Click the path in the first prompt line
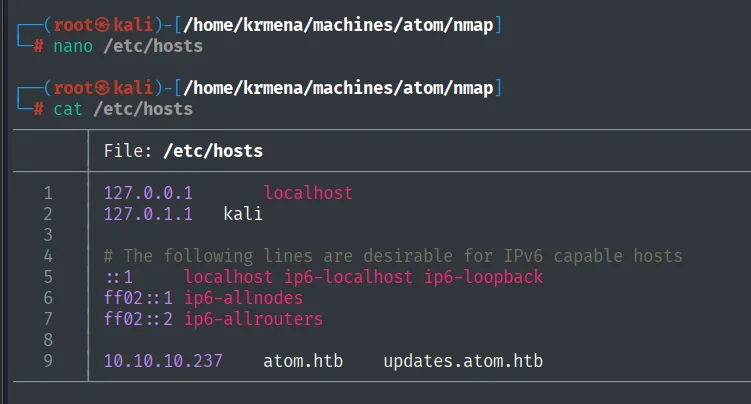This screenshot has width=751, height=404. [338, 24]
